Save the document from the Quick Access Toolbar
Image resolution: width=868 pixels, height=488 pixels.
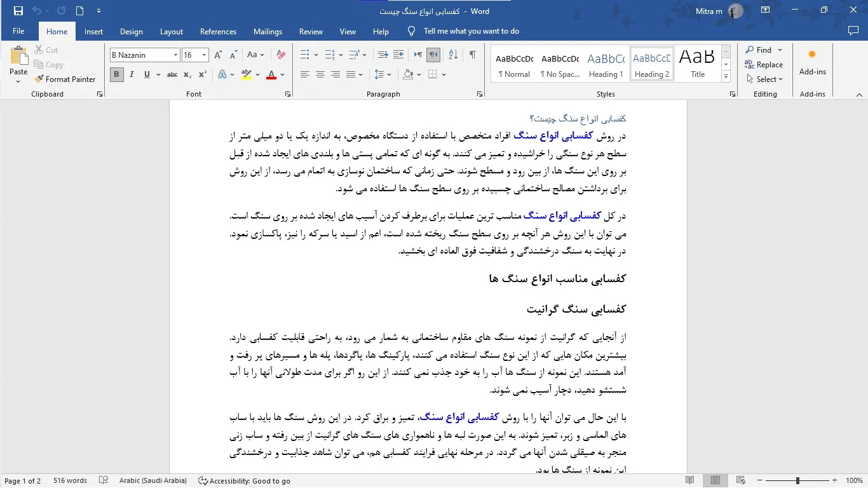pos(18,11)
